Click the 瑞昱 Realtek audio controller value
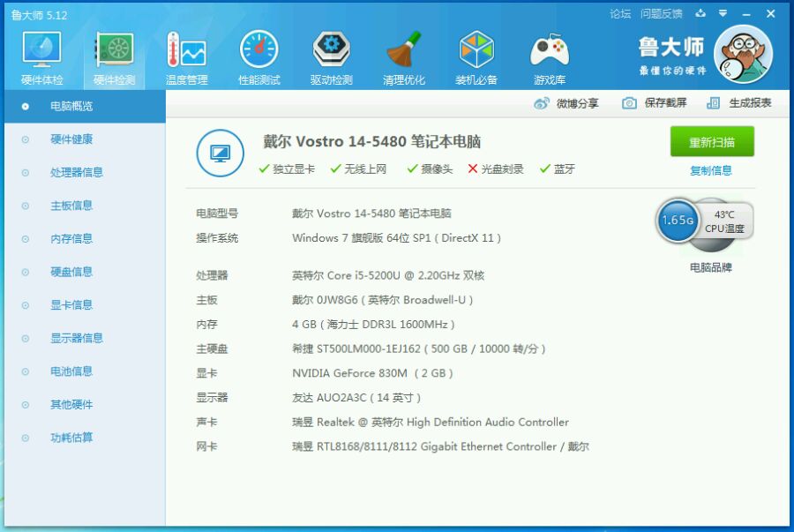794x532 pixels. (x=431, y=422)
